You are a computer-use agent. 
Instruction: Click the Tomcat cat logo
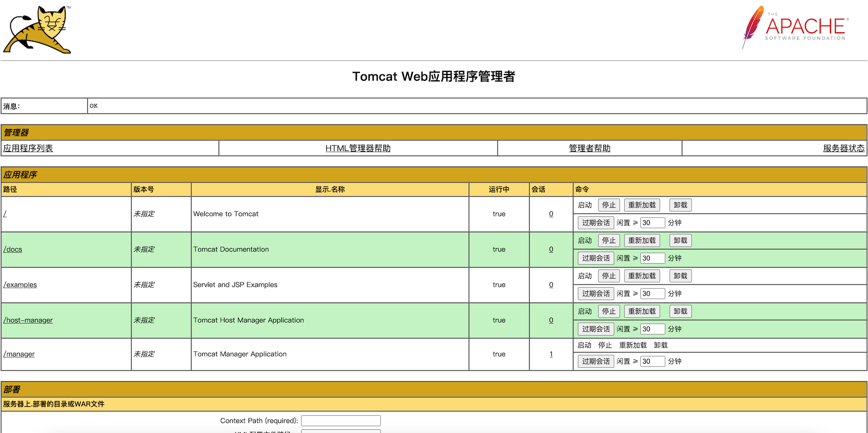click(x=37, y=30)
